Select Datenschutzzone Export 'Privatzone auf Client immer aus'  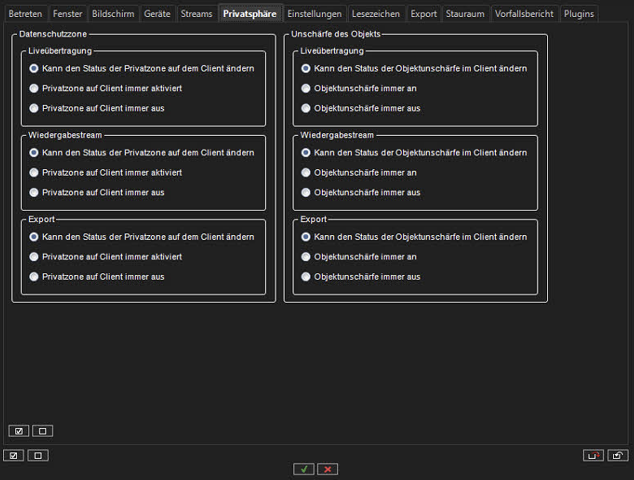click(97, 277)
